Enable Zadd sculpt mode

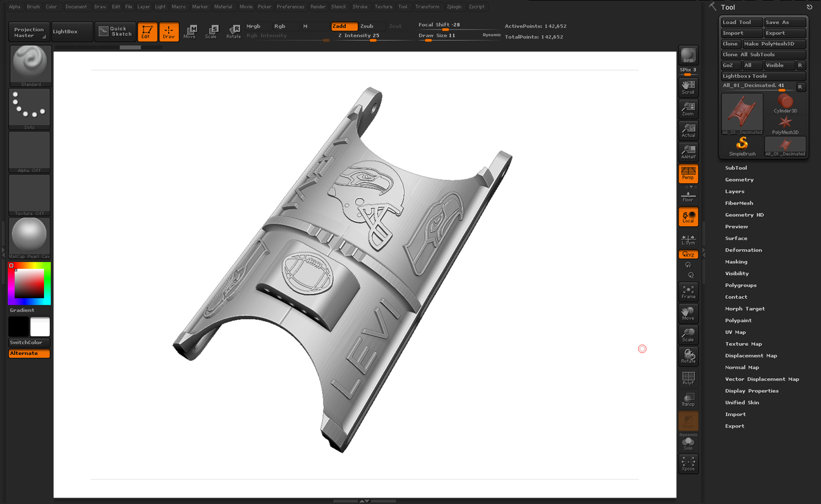[x=344, y=26]
